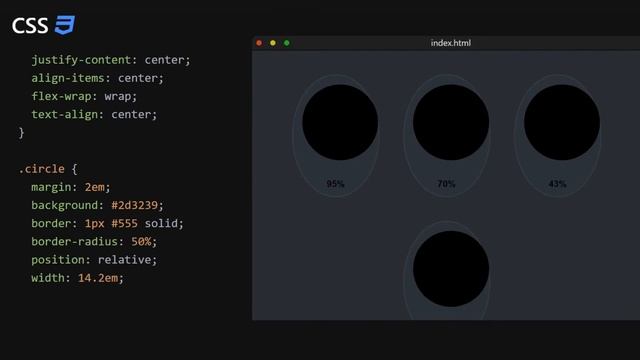Click the flex-wrap: wrap; code line

tap(84, 96)
